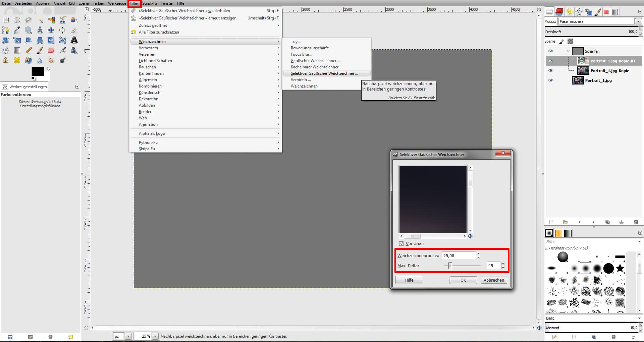The image size is (644, 342).
Task: Click the Max. Delta slider handle
Action: [x=450, y=266]
